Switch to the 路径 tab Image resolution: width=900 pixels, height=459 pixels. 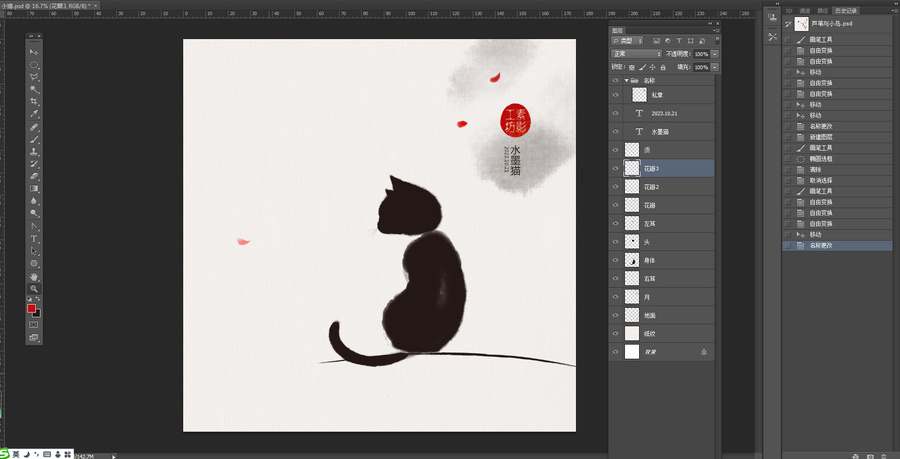[x=823, y=10]
